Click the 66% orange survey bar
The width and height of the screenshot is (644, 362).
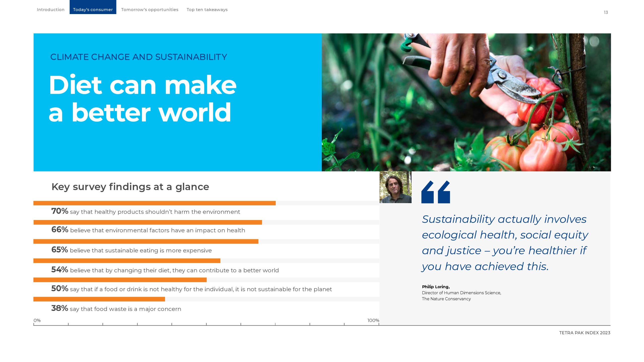tap(148, 222)
